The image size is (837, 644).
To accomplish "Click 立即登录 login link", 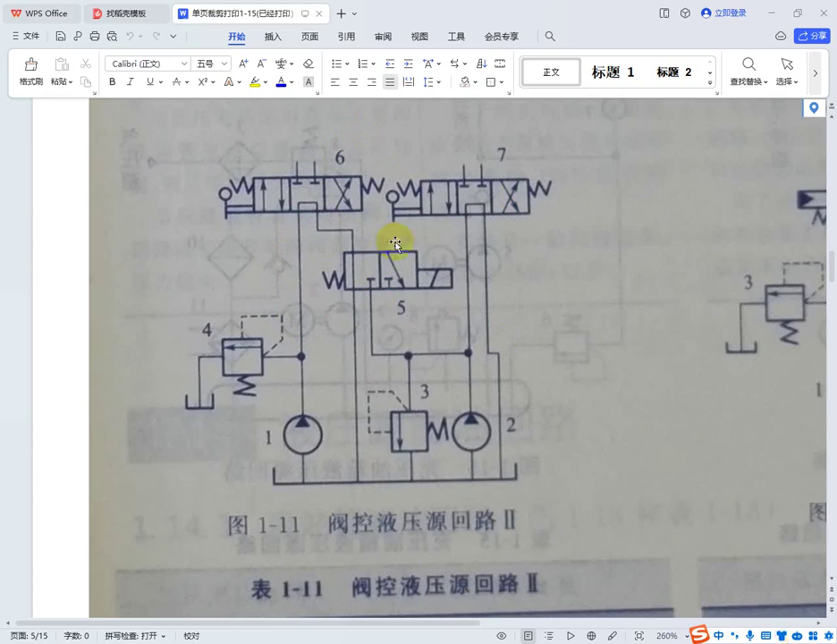I will [x=723, y=13].
